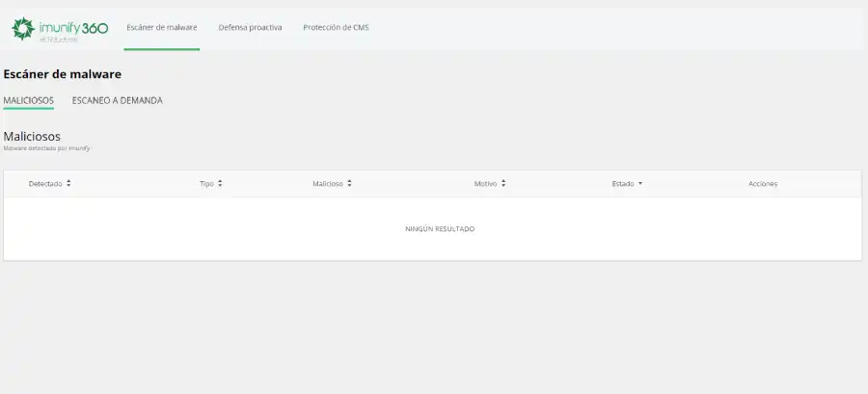
Task: Click the Estado column header label
Action: pos(623,183)
